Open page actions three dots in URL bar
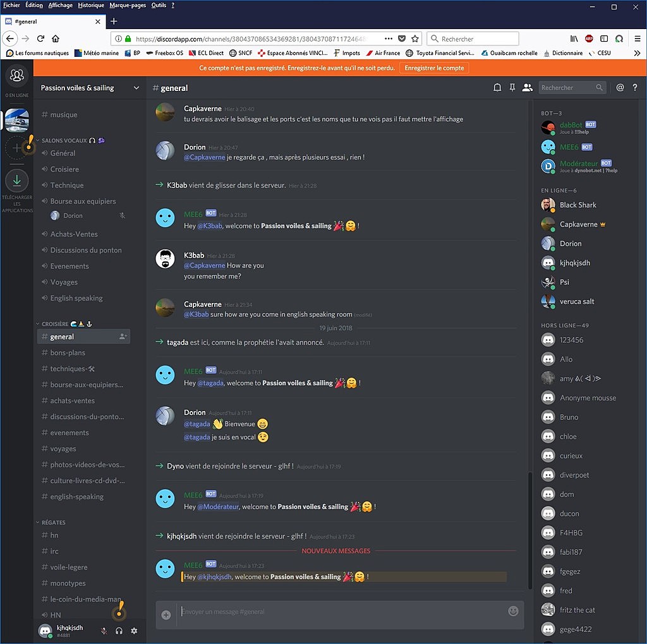 [389, 39]
